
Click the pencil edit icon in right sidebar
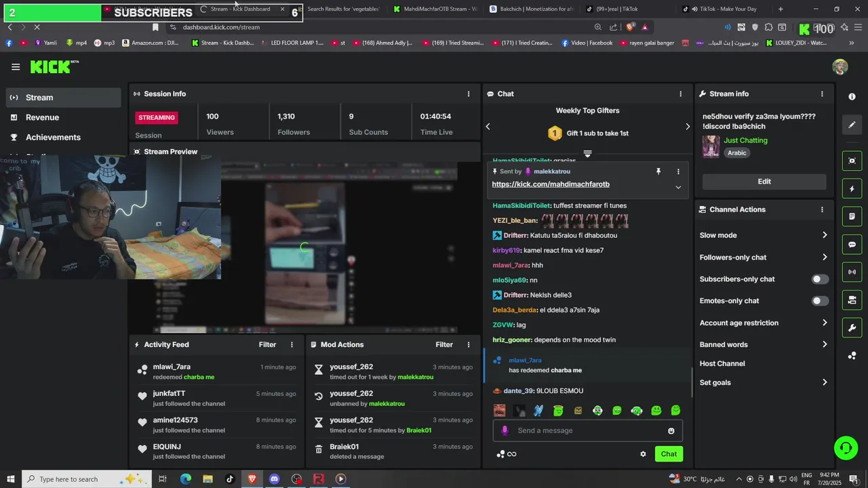click(x=852, y=125)
